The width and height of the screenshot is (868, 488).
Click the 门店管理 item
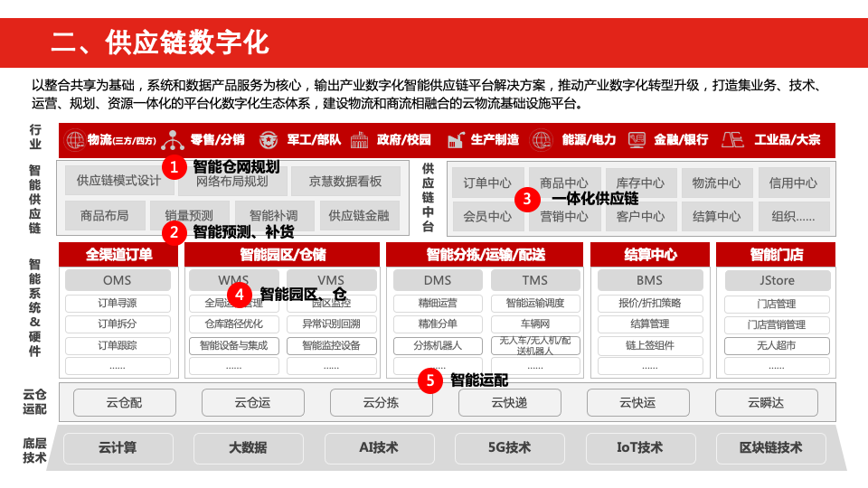[x=778, y=304]
